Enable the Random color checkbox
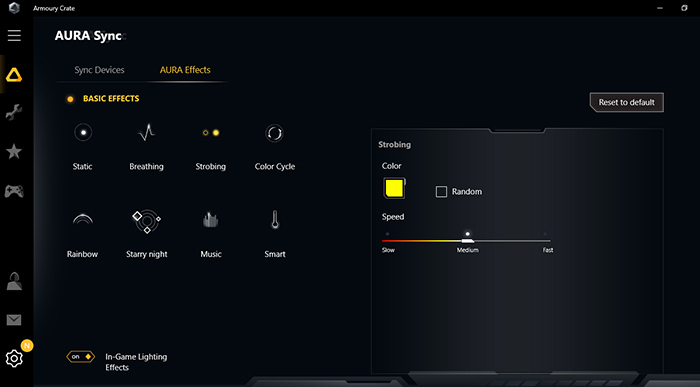Image resolution: width=700 pixels, height=387 pixels. tap(441, 191)
